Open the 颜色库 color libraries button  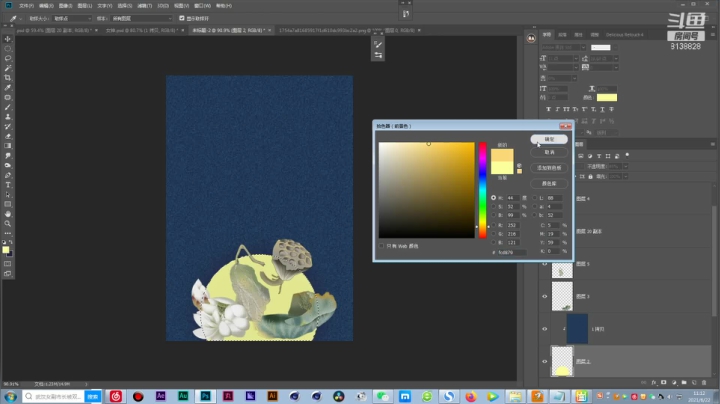point(549,183)
